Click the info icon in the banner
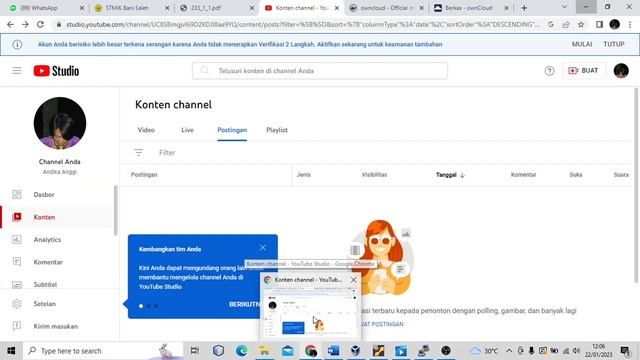The width and height of the screenshot is (640, 360). click(x=17, y=44)
